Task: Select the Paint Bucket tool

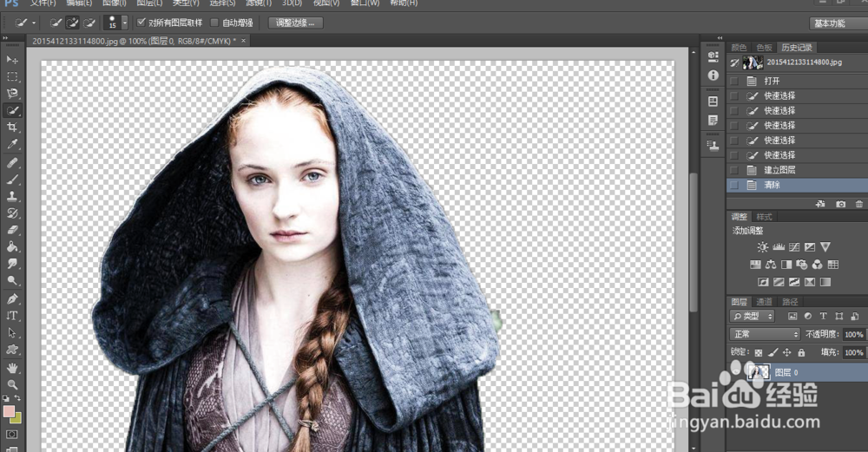Action: tap(12, 246)
